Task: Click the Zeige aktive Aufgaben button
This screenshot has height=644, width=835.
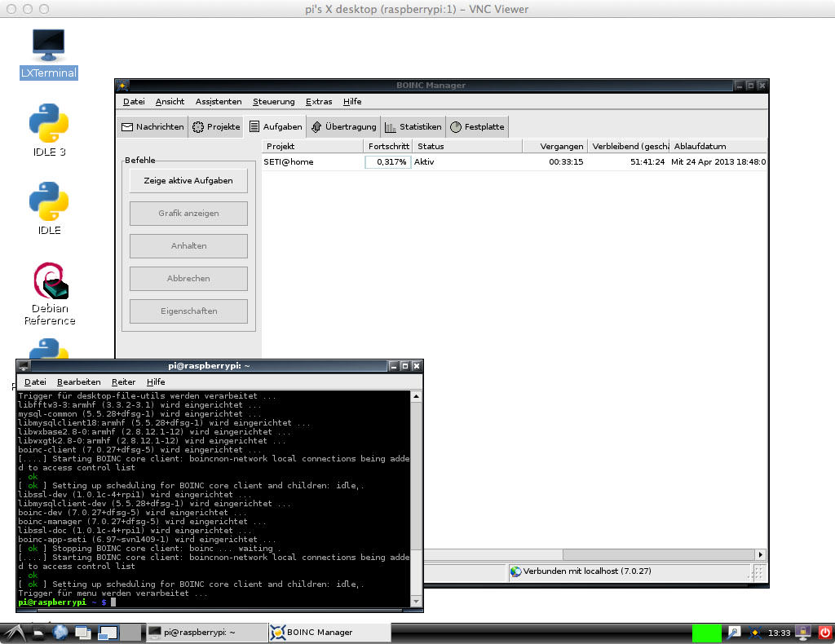Action: (x=188, y=181)
